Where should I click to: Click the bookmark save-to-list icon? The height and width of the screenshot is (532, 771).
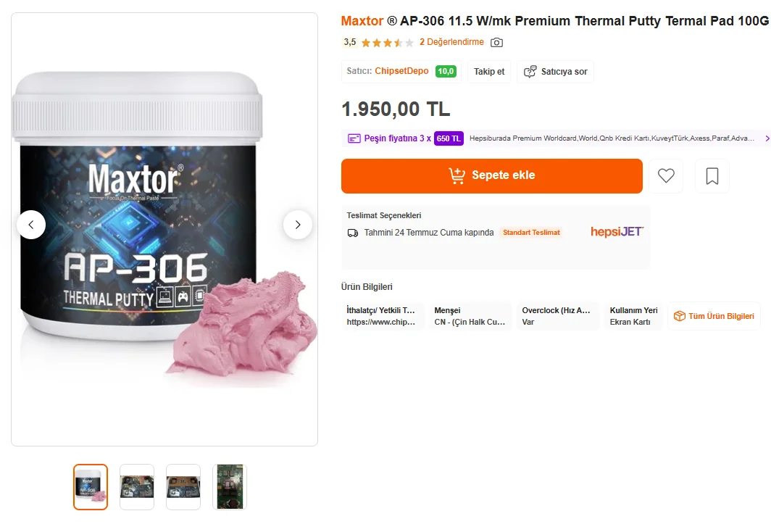[712, 175]
